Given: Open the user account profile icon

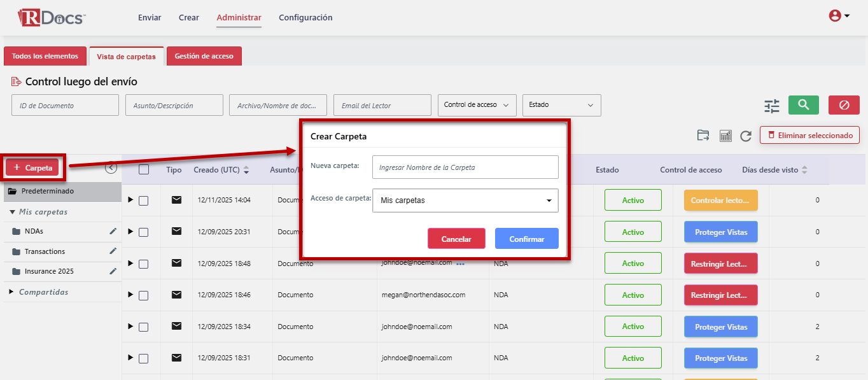Looking at the screenshot, I should (839, 17).
